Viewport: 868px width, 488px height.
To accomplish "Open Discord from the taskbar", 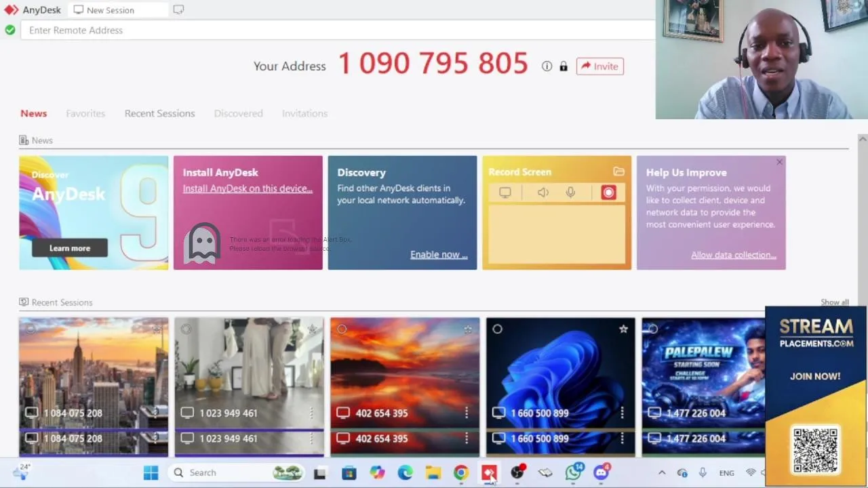I will pos(602,472).
